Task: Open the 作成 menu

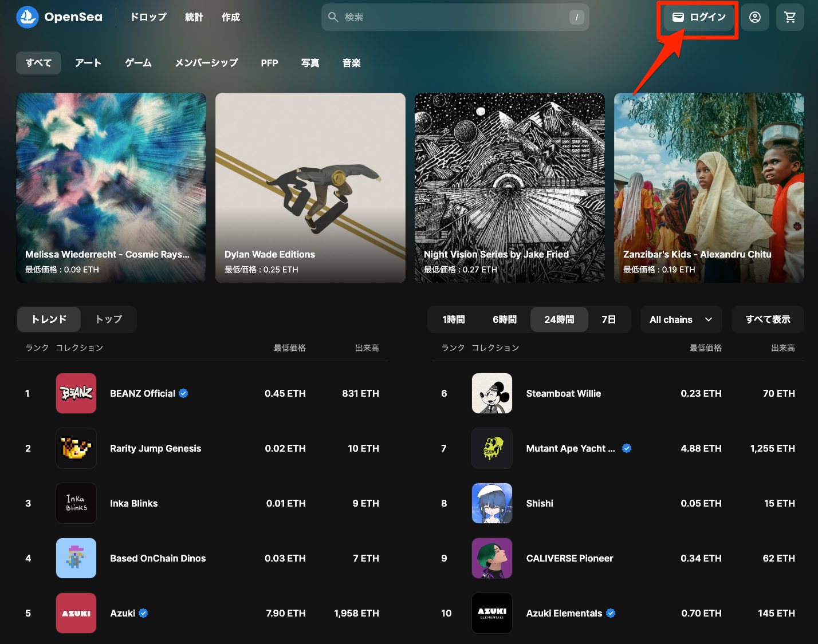Action: [x=231, y=17]
